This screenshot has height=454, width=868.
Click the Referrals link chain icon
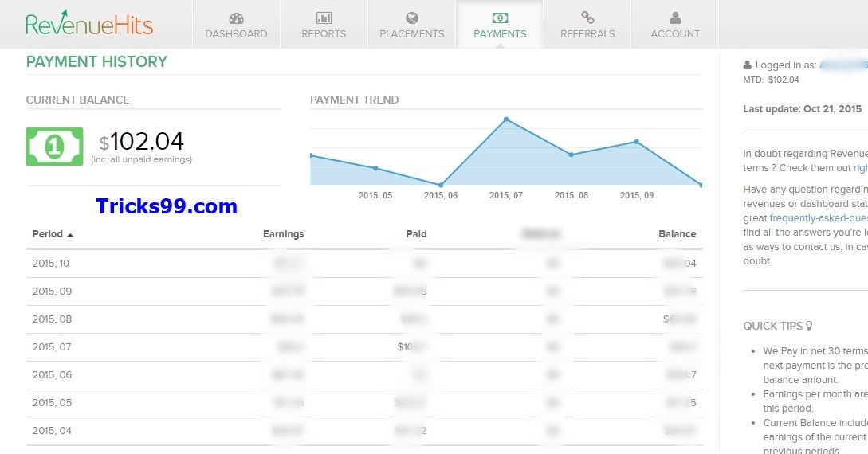point(587,18)
